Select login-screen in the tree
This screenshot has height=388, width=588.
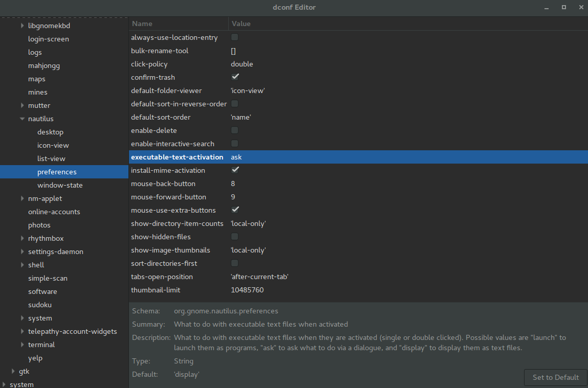coord(49,39)
